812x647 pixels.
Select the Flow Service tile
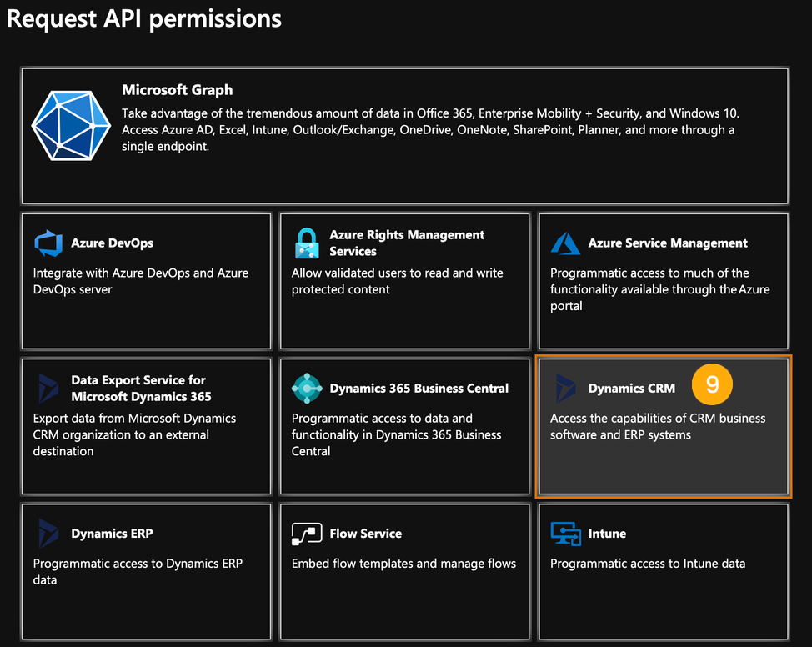(404, 571)
